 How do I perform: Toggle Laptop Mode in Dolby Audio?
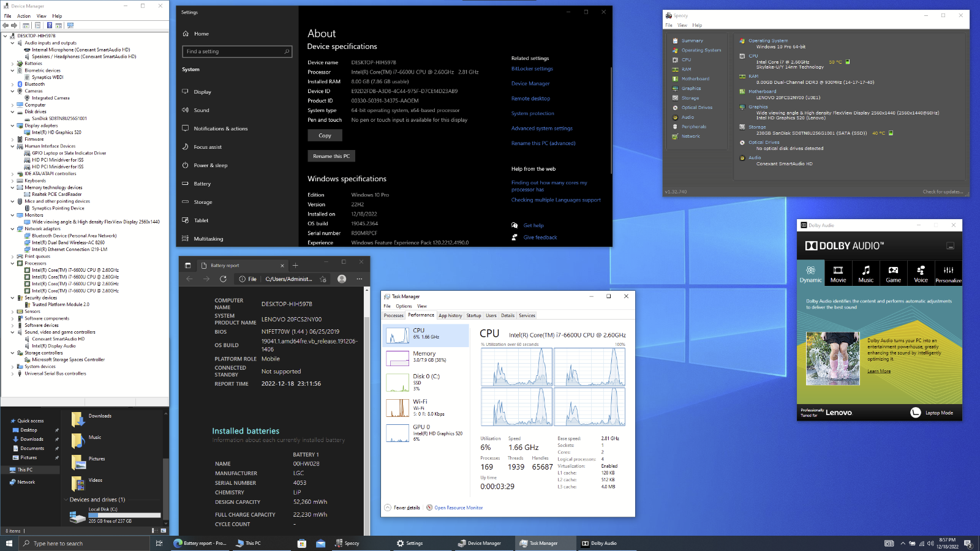[932, 413]
